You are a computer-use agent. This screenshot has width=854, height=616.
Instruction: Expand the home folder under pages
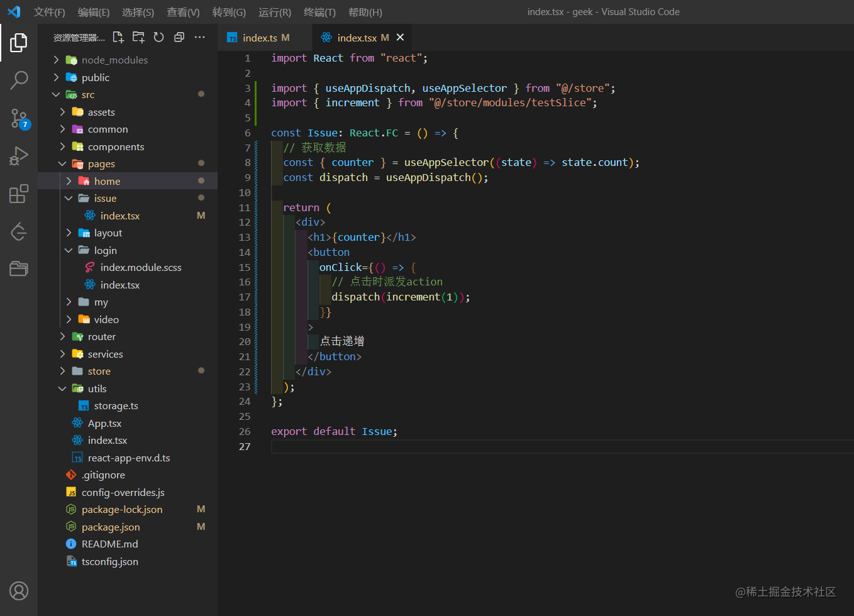pyautogui.click(x=107, y=181)
